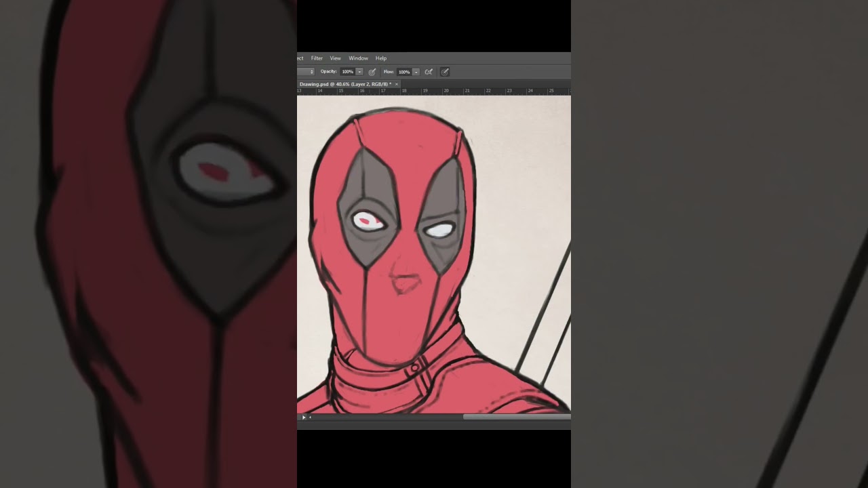This screenshot has width=868, height=488.
Task: Click the status bar arrow button
Action: [x=303, y=418]
